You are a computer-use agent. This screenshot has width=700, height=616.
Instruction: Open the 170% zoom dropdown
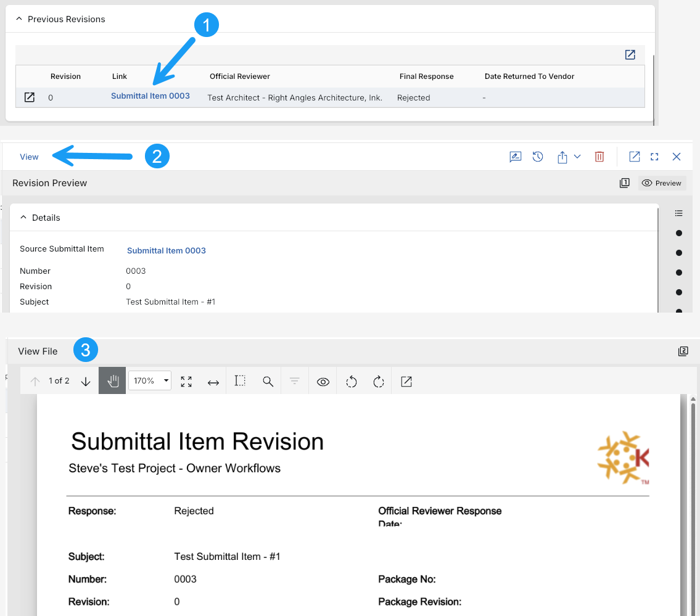150,381
